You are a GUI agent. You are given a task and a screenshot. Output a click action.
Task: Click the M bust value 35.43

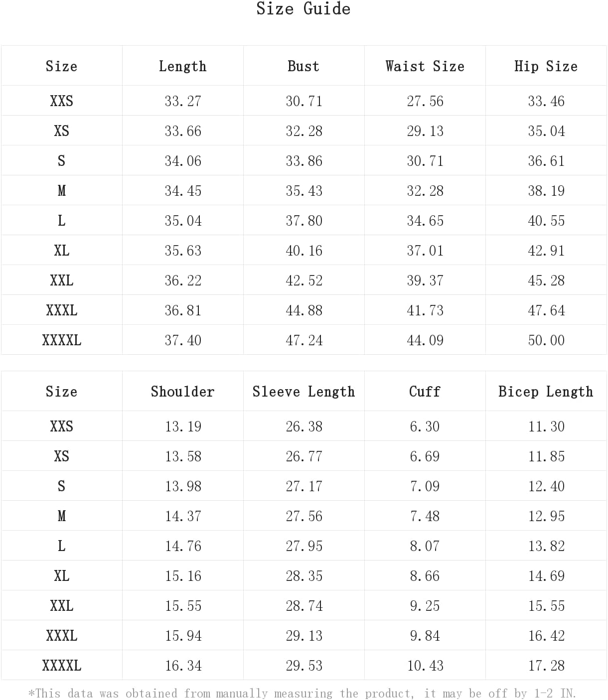304,191
